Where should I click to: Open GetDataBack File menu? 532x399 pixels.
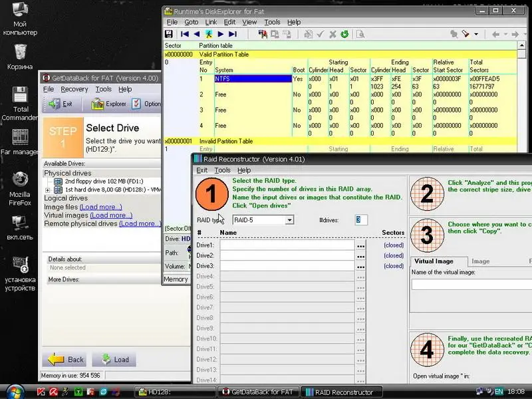tap(49, 89)
